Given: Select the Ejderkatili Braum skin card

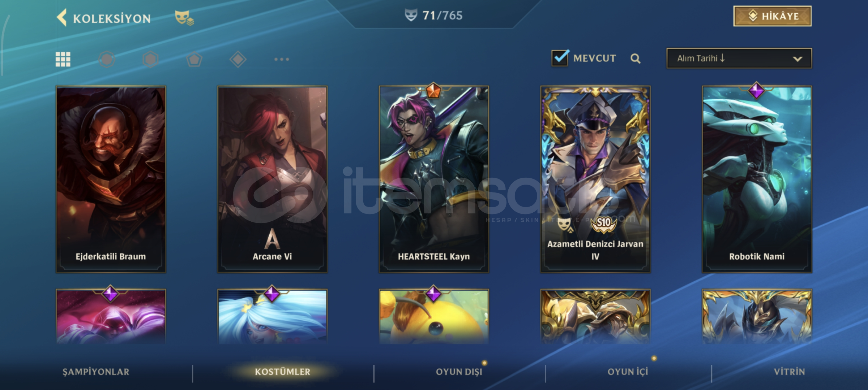Looking at the screenshot, I should [111, 179].
